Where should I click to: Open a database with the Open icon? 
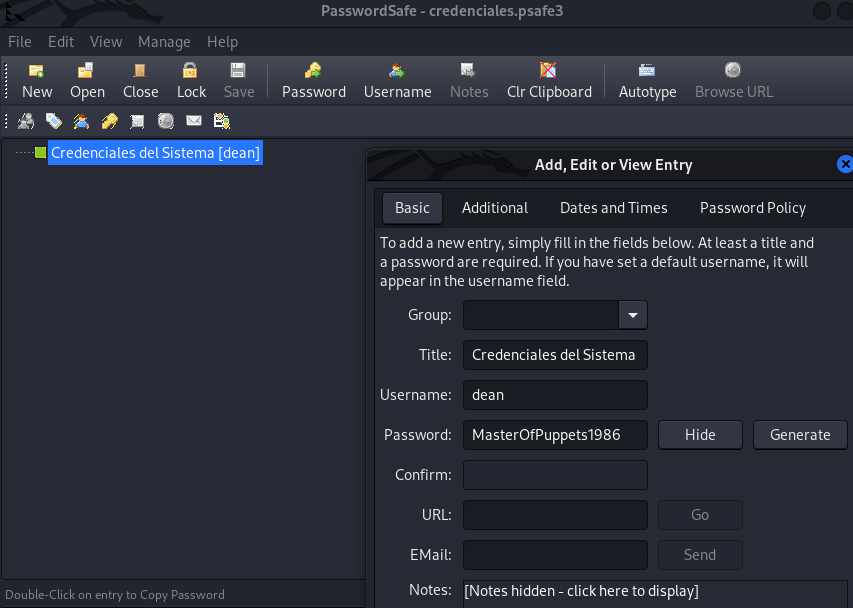click(87, 80)
